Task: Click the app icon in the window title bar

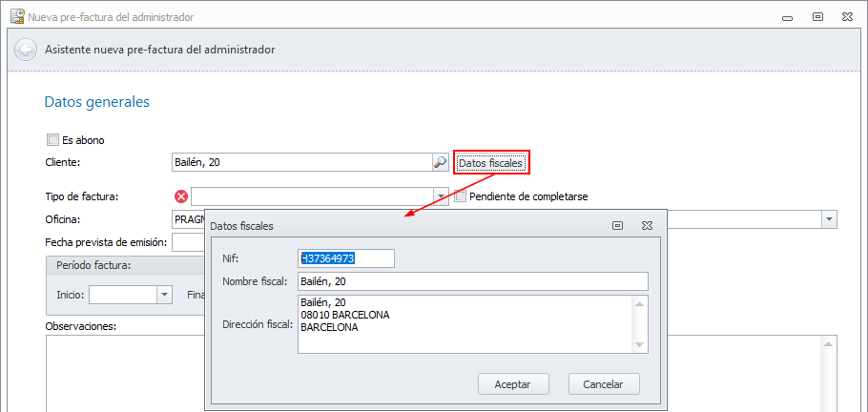Action: point(18,16)
